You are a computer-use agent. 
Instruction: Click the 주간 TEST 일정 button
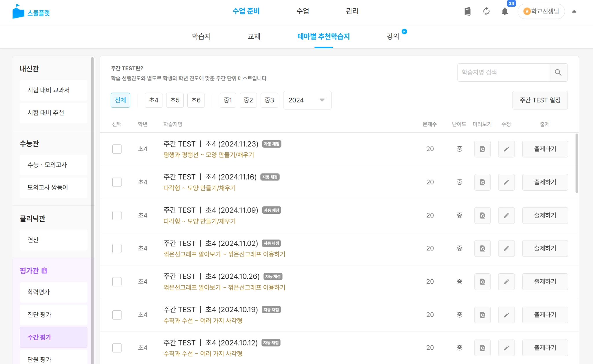[540, 100]
